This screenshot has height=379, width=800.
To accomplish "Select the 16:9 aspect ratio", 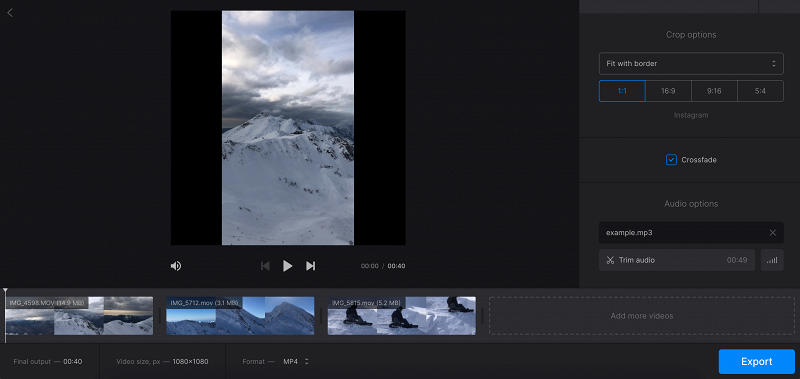I will point(668,91).
